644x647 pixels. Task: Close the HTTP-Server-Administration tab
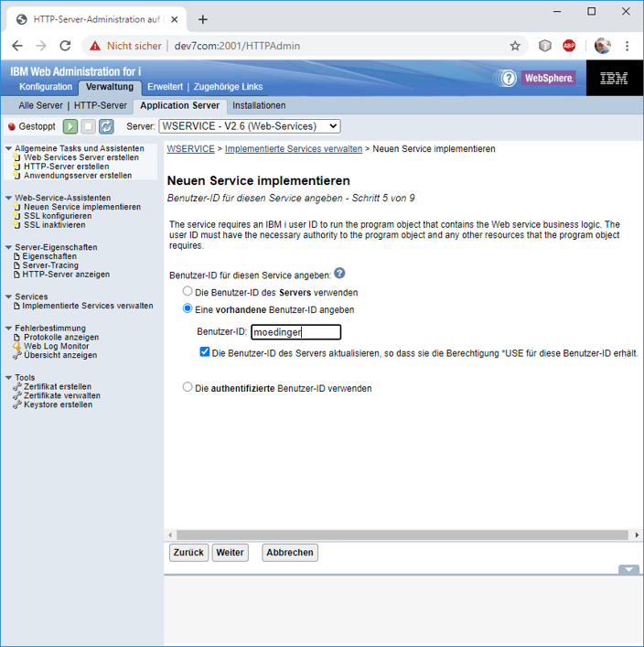pyautogui.click(x=175, y=19)
